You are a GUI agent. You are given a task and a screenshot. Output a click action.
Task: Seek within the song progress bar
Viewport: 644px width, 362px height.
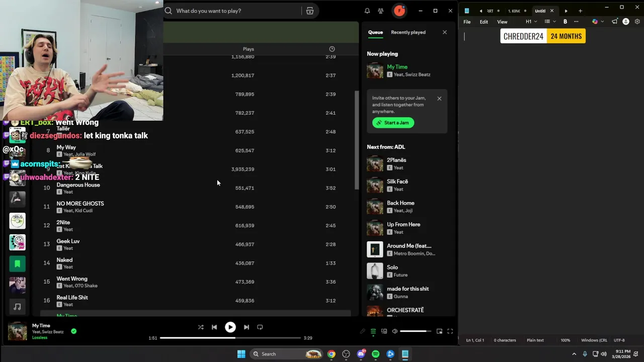click(230, 338)
